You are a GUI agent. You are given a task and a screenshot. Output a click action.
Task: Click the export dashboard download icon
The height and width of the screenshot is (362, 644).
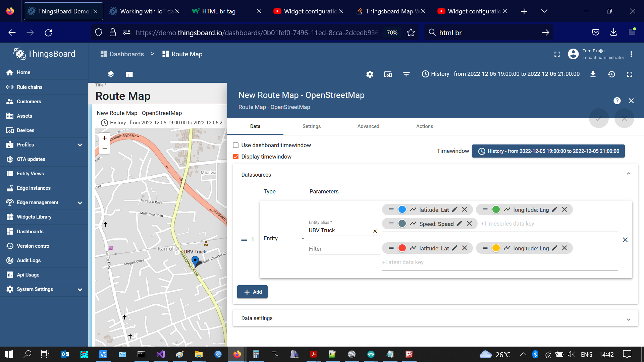[x=593, y=74]
